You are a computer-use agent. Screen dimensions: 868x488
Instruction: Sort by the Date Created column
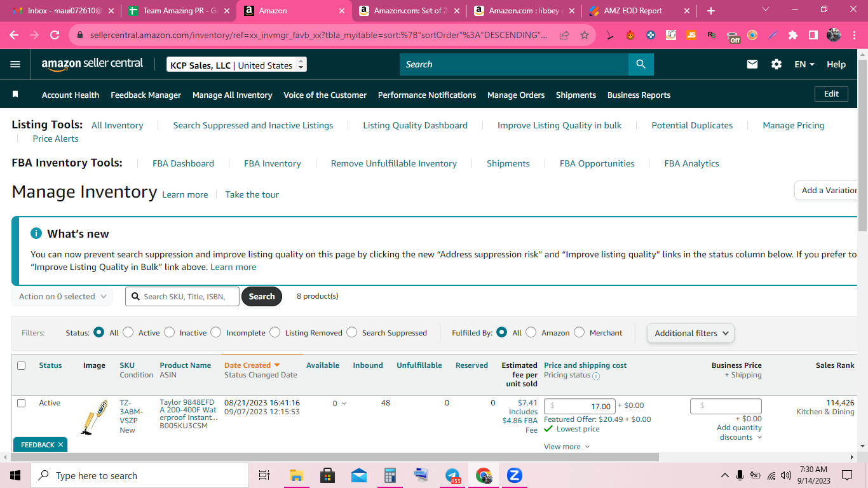252,365
